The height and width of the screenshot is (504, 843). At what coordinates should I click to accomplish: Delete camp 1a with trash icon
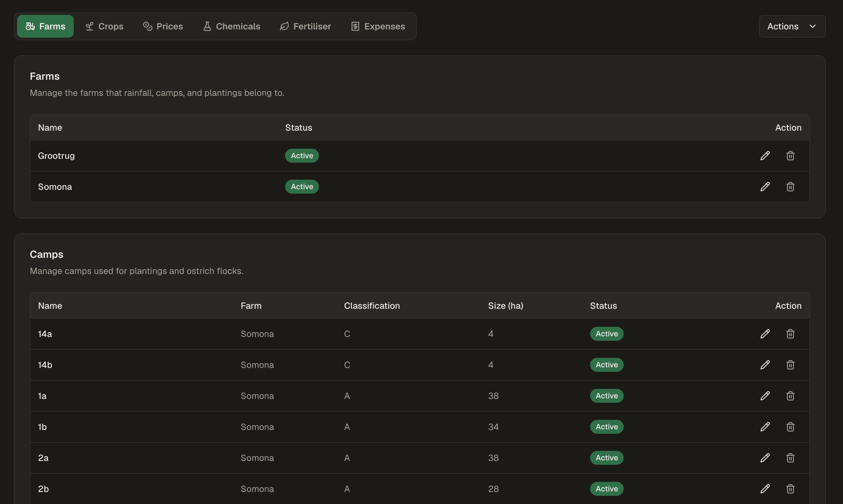790,396
